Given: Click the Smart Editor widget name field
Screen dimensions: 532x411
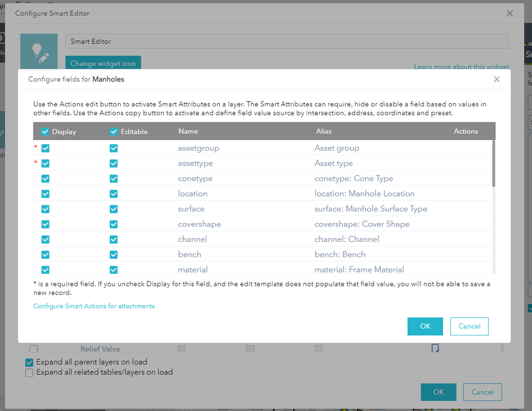Looking at the screenshot, I should click(287, 42).
